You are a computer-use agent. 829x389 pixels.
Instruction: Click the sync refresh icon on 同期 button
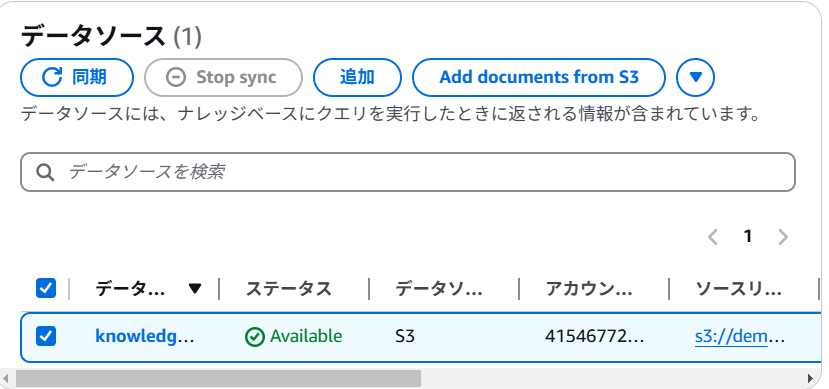(x=52, y=77)
